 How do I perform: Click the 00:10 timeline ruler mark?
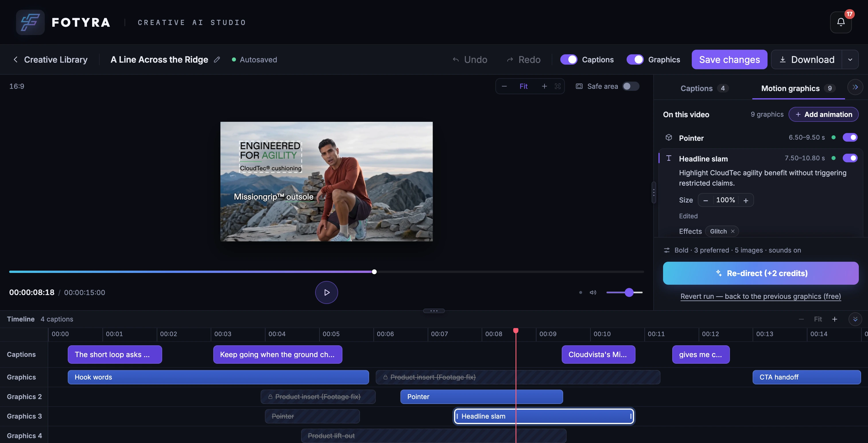[x=602, y=334]
